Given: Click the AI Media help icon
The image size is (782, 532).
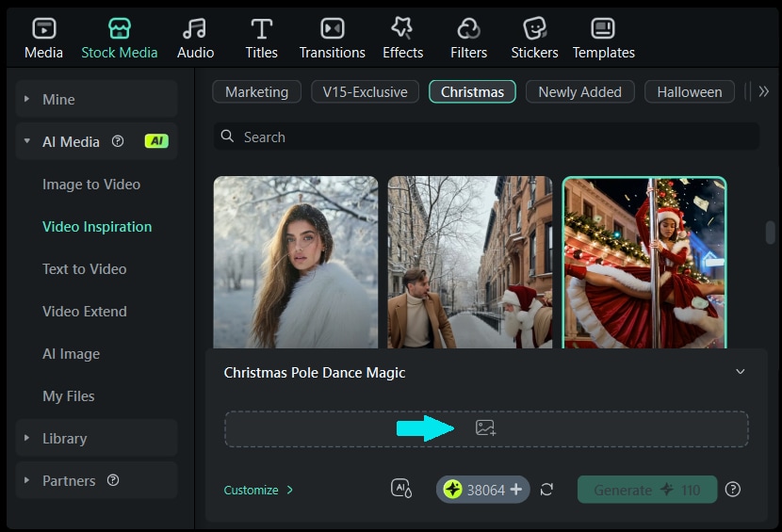Looking at the screenshot, I should (x=118, y=141).
